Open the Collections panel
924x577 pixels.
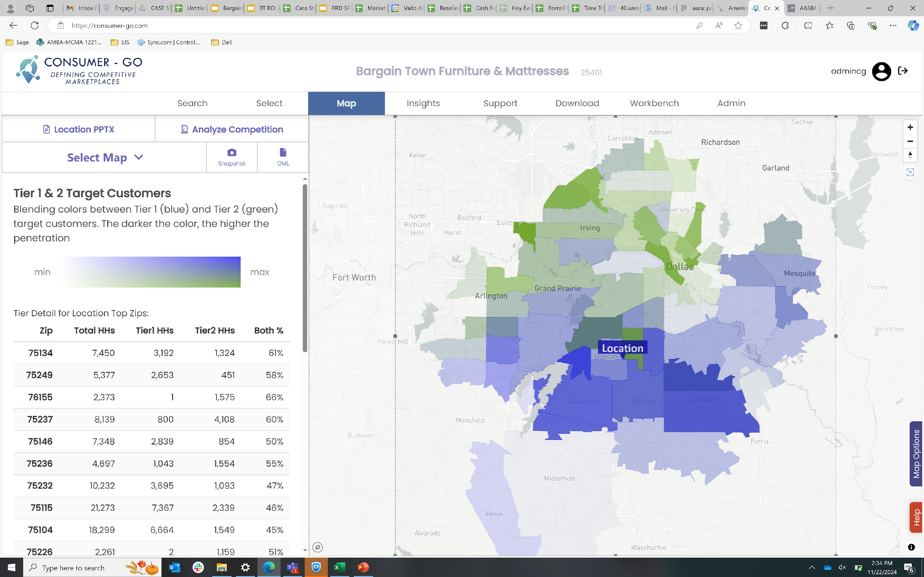851,25
